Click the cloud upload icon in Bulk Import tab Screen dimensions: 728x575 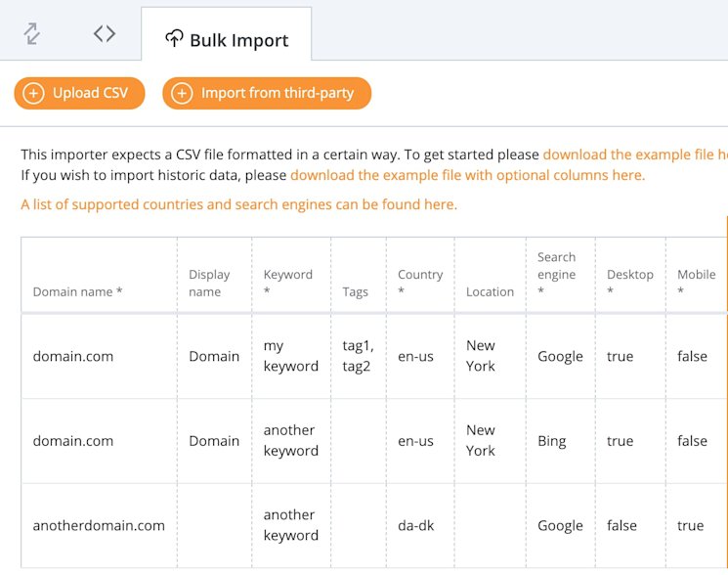(174, 40)
